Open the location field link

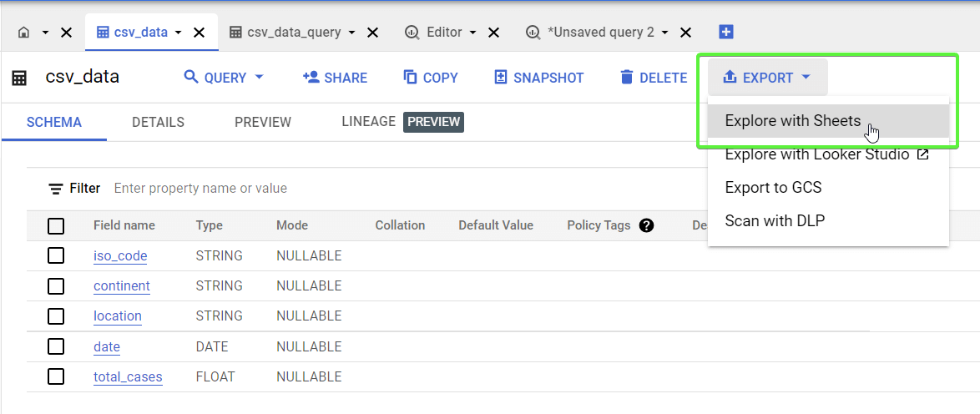pyautogui.click(x=118, y=316)
